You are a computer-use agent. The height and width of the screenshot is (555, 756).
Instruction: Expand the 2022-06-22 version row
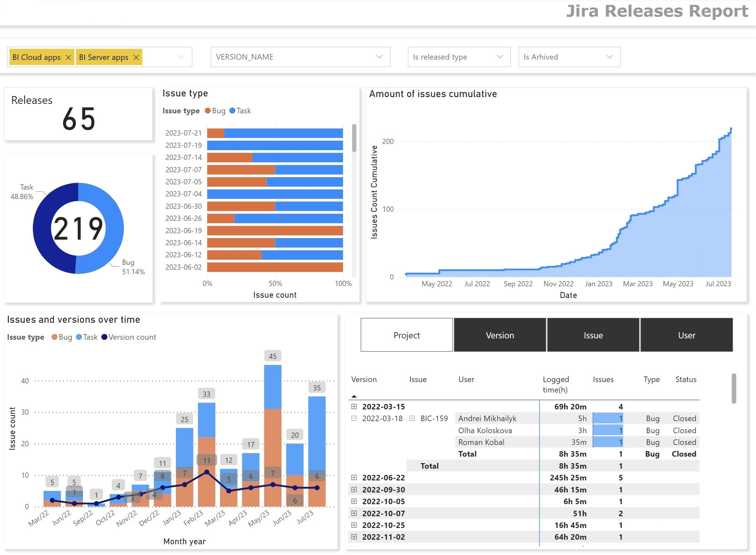[354, 478]
